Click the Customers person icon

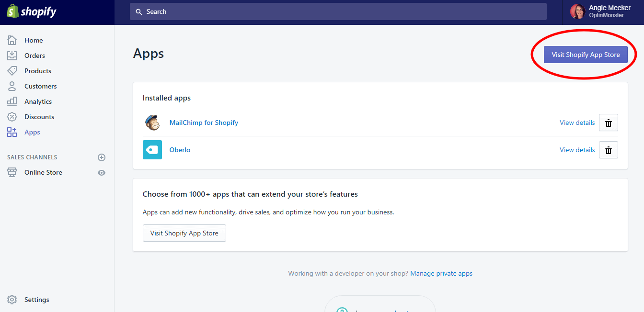coord(12,86)
